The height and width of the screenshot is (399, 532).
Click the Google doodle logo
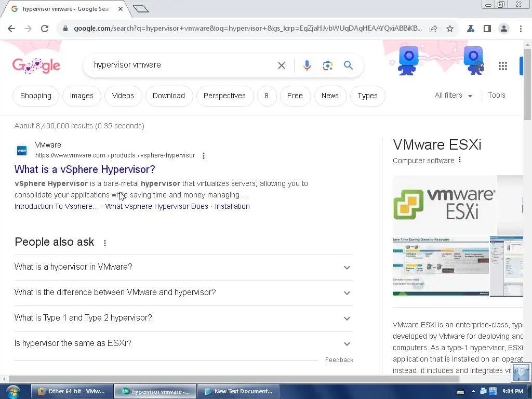point(36,65)
